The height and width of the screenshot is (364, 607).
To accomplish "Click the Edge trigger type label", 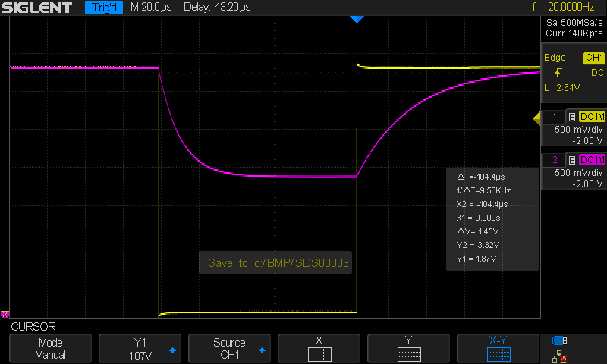I will click(x=555, y=58).
